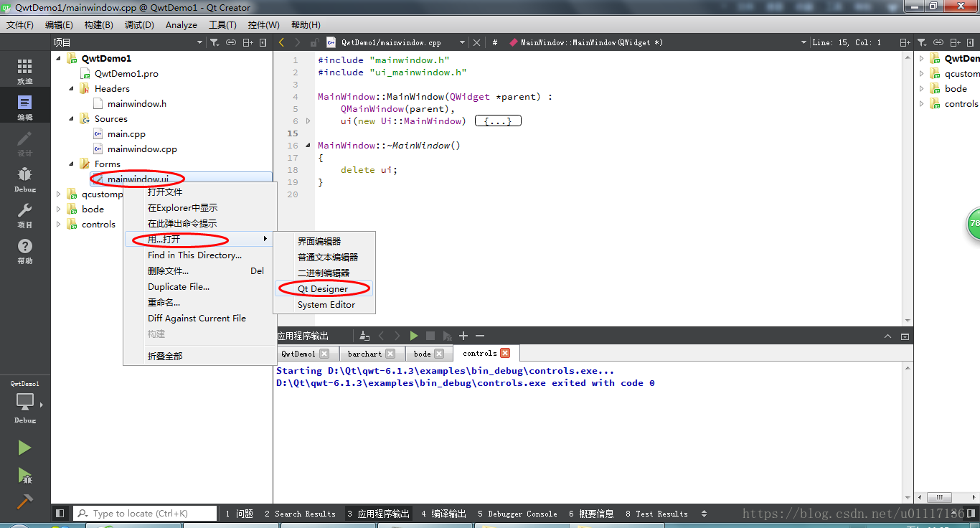The width and height of the screenshot is (980, 528).
Task: Close the QwtDemo1 output tab
Action: coord(324,354)
